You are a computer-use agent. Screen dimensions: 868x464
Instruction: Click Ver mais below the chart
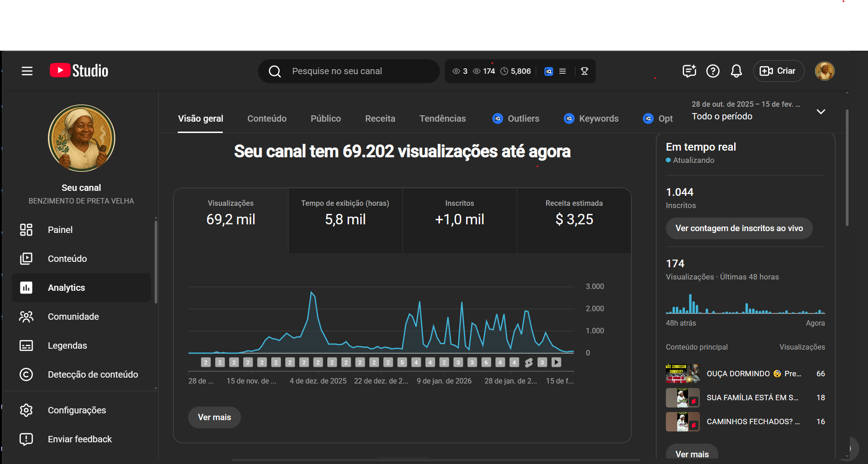214,417
